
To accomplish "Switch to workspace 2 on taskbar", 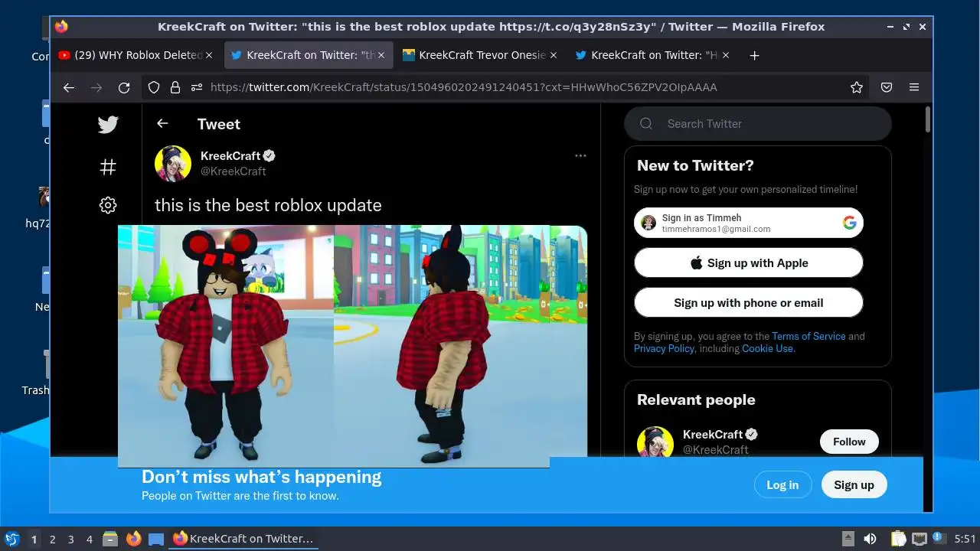I will (52, 540).
